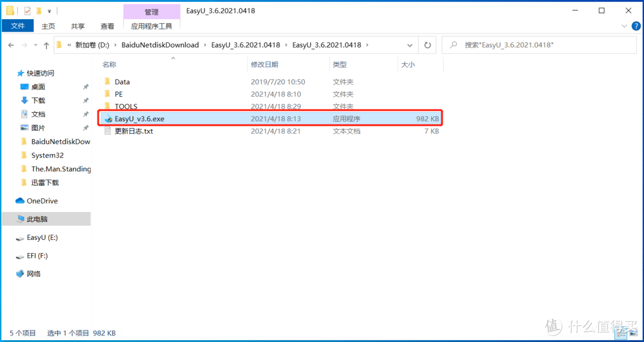Sort files by 名称 column

tap(109, 64)
